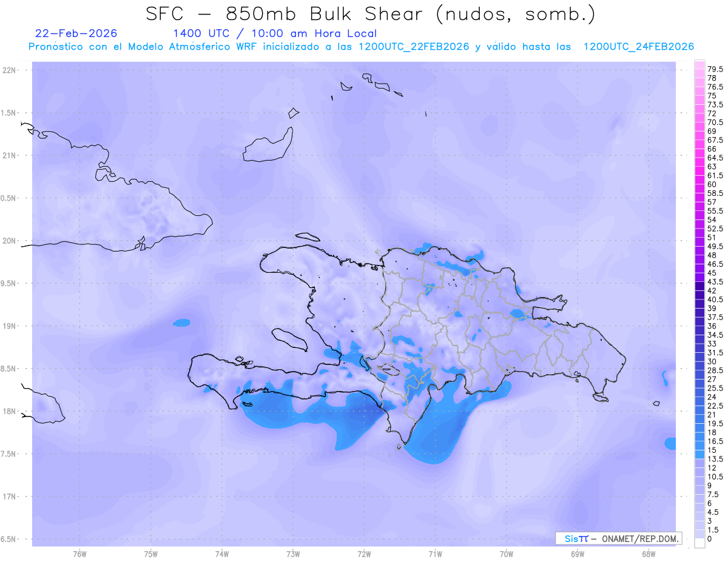Click the '9.5N' latitude axis label
Screen dimensions: 728x562
[x=9, y=284]
